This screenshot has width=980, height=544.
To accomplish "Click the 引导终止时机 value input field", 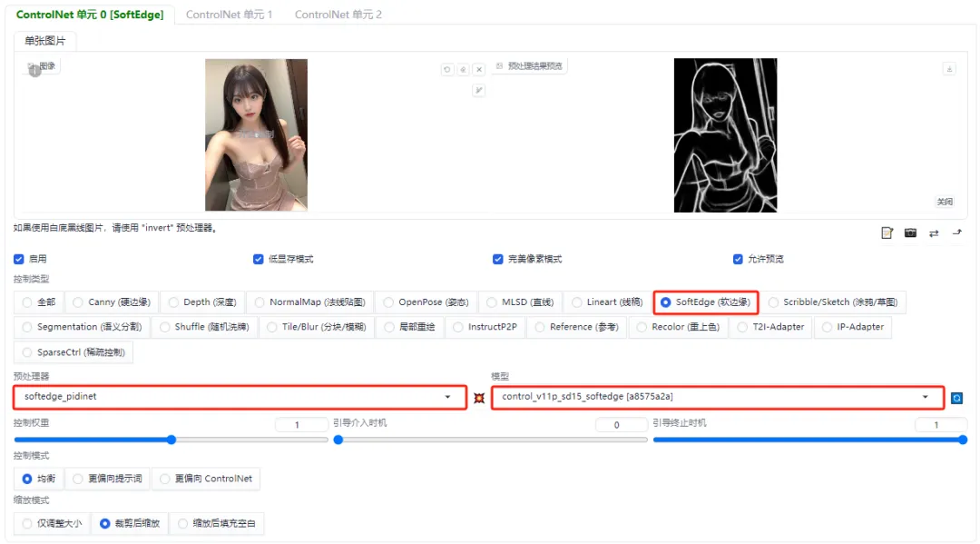I will [940, 425].
